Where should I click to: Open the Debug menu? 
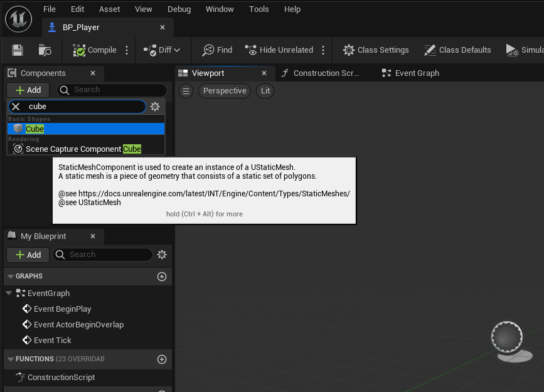(x=179, y=9)
